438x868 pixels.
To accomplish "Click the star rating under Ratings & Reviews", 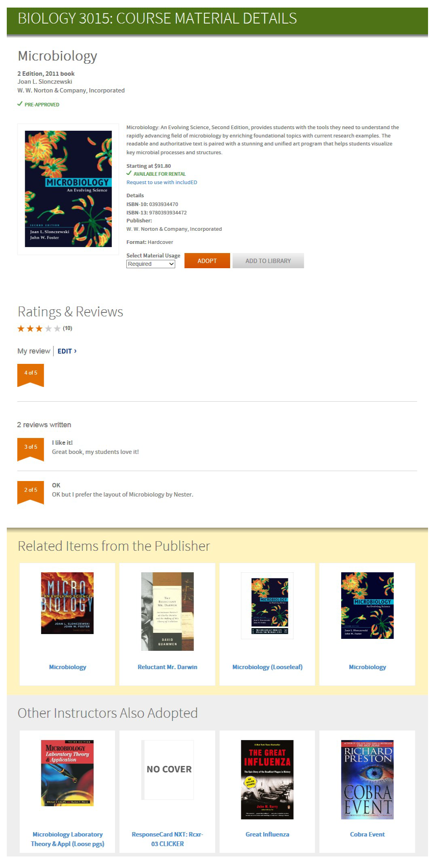I will point(39,328).
